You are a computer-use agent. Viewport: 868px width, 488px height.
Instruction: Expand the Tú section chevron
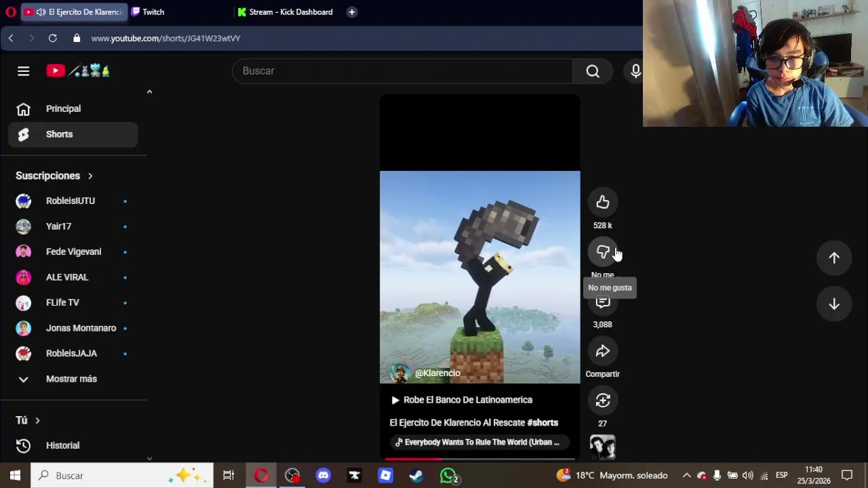point(37,421)
